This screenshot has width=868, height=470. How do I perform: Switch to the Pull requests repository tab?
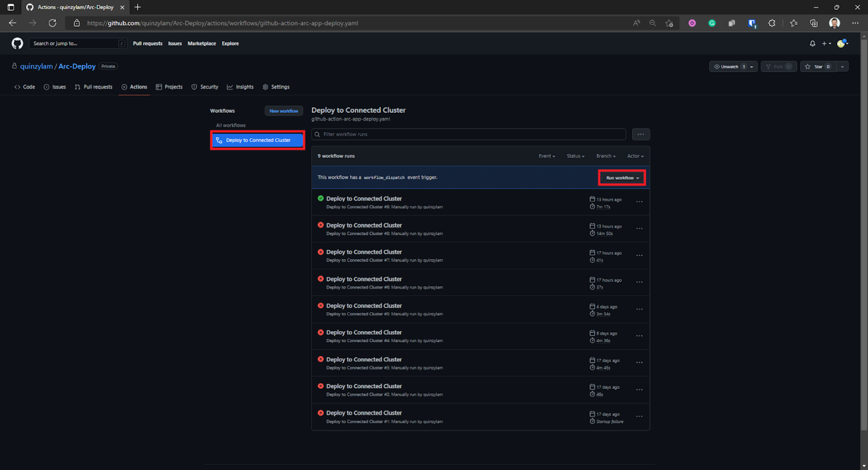point(93,87)
